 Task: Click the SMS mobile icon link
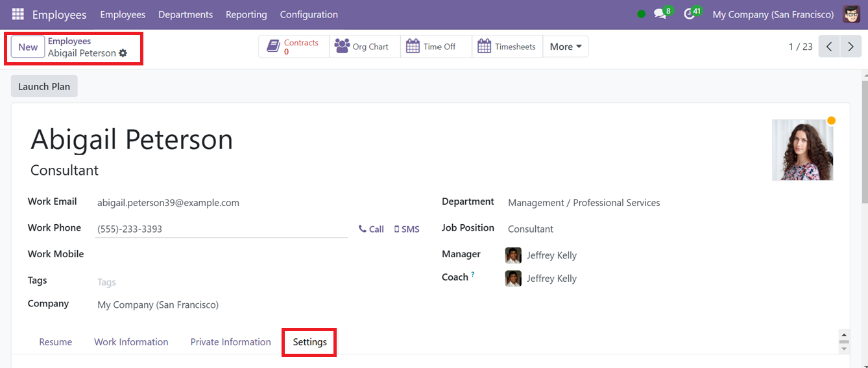pos(407,229)
